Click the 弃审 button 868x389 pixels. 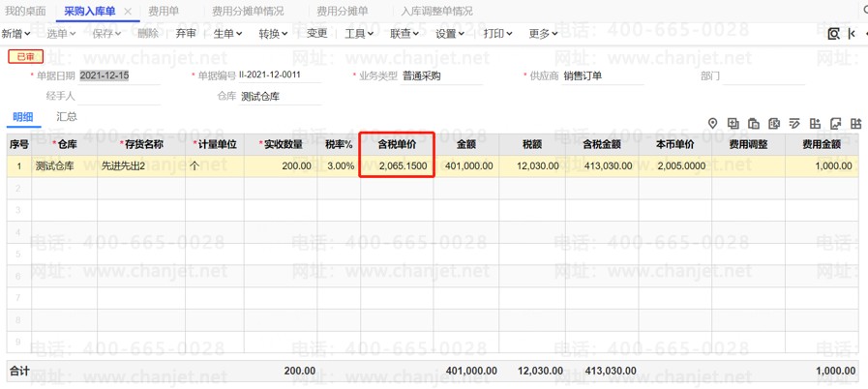[186, 33]
